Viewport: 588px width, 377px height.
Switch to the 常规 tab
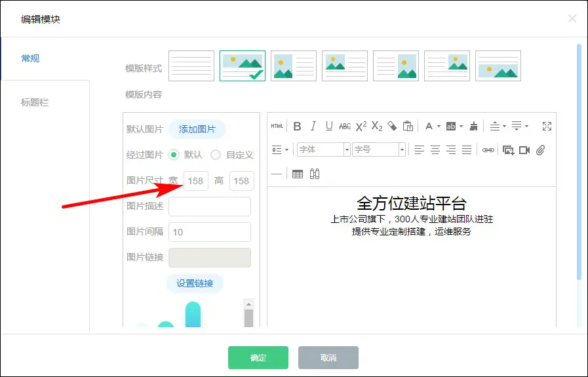pos(30,58)
